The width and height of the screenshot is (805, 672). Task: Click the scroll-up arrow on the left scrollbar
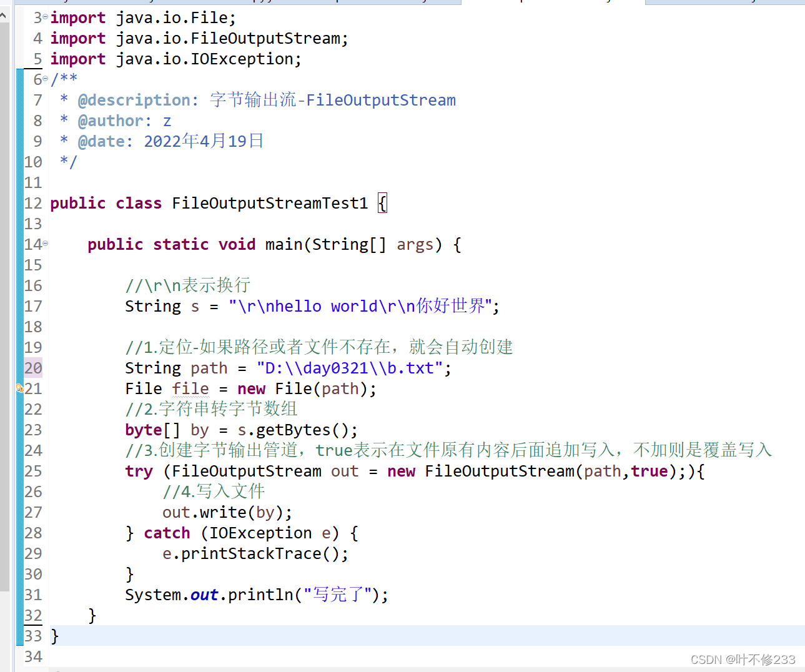[4, 16]
